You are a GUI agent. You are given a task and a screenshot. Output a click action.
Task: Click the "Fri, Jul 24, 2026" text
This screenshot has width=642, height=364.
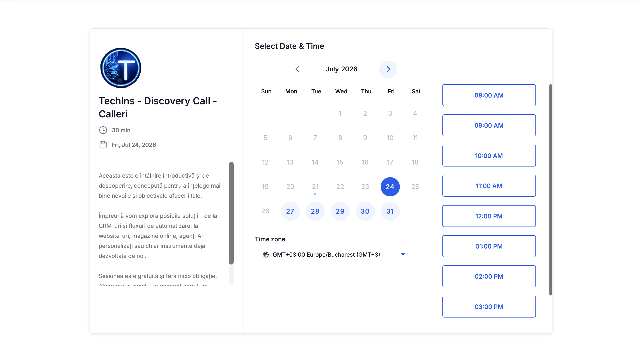pyautogui.click(x=134, y=145)
